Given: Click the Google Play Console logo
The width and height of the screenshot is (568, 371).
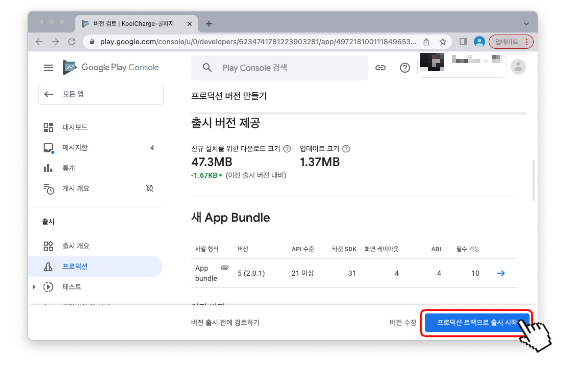Looking at the screenshot, I should tap(111, 67).
